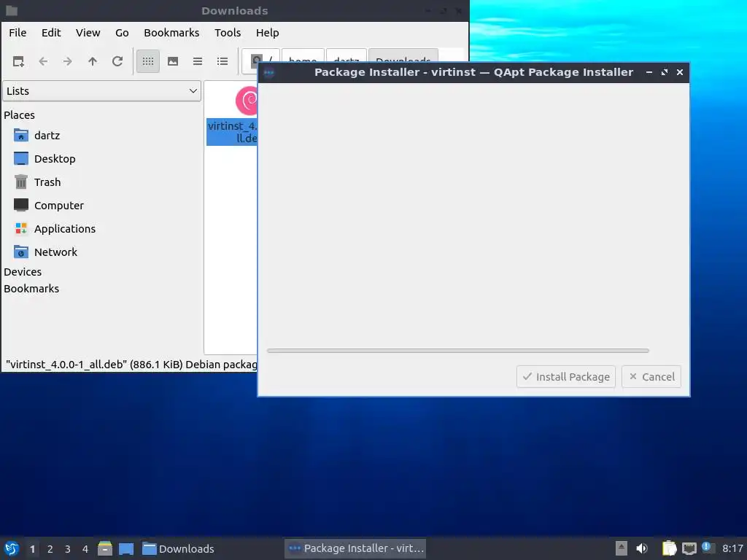
Task: Launch file manager from panel quicklaunch
Action: 105,548
